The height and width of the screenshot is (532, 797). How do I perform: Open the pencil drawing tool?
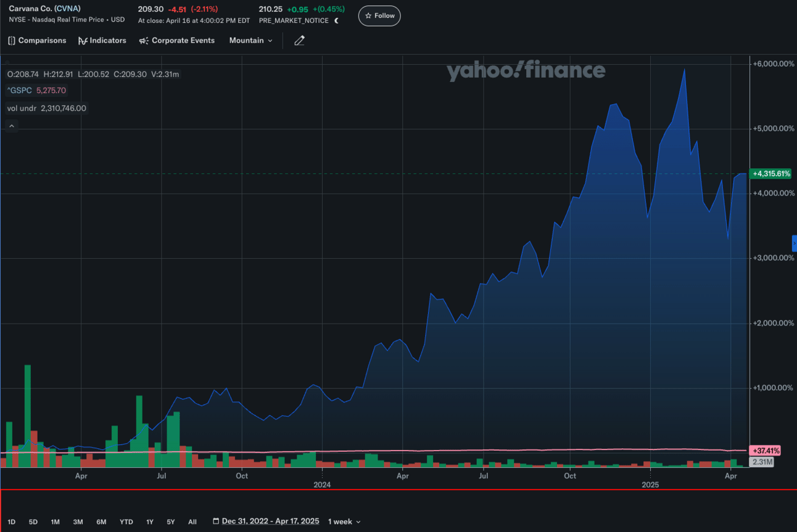(299, 41)
